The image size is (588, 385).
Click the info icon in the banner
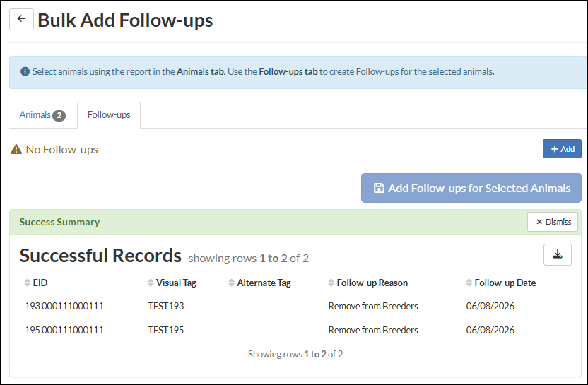[x=25, y=71]
